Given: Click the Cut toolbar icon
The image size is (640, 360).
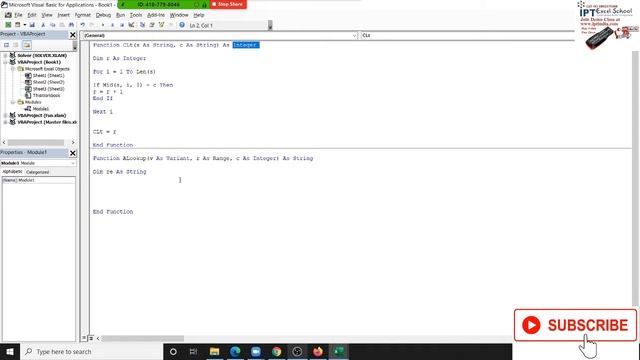Looking at the screenshot, I should pos(43,25).
